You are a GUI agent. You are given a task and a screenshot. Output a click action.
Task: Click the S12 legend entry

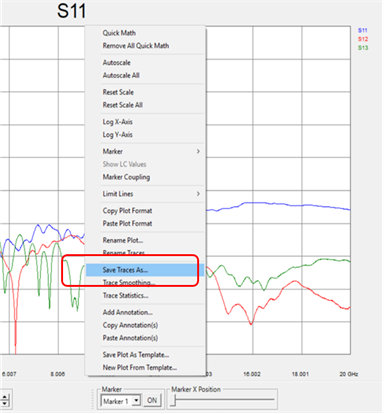[363, 39]
